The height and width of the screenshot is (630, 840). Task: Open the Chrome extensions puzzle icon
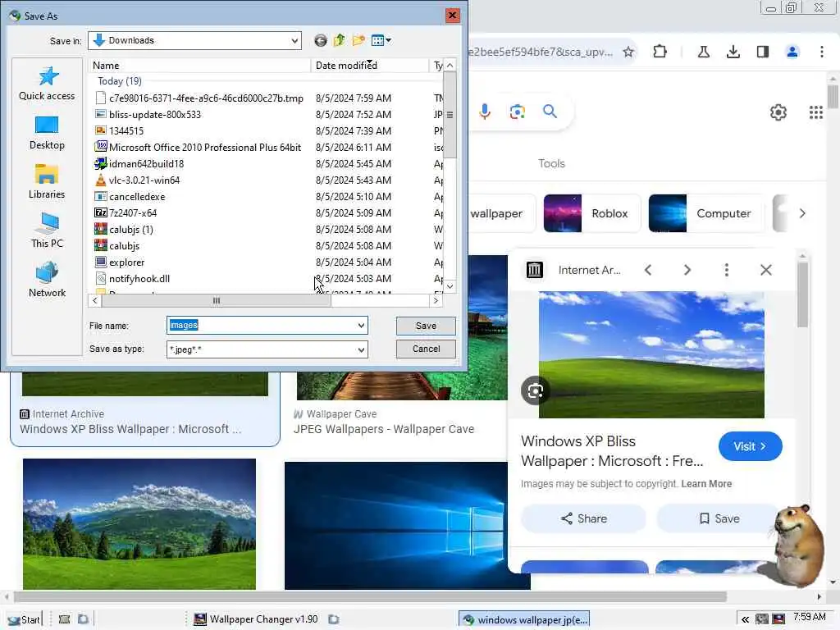[660, 52]
